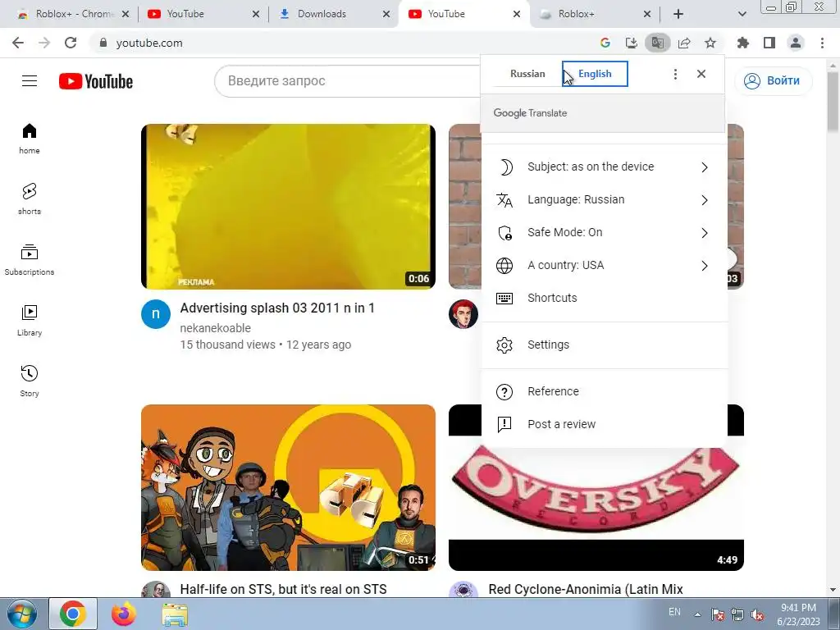Expand Safe Mode: On submenu
The width and height of the screenshot is (840, 630).
[605, 232]
